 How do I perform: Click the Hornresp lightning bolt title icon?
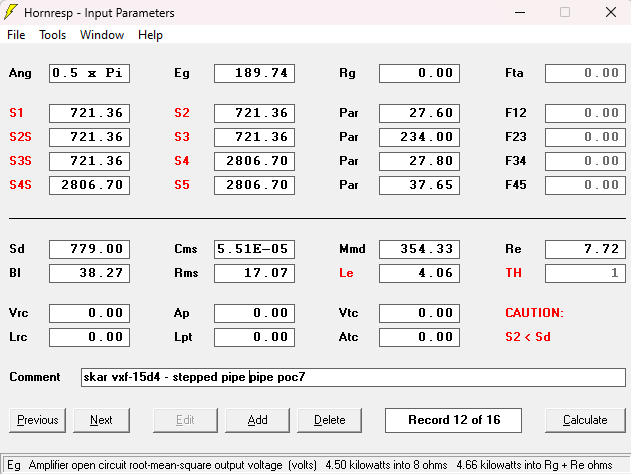11,12
